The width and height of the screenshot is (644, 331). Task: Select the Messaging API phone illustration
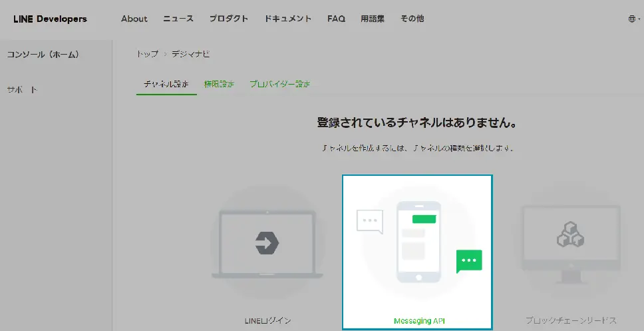[419, 242]
